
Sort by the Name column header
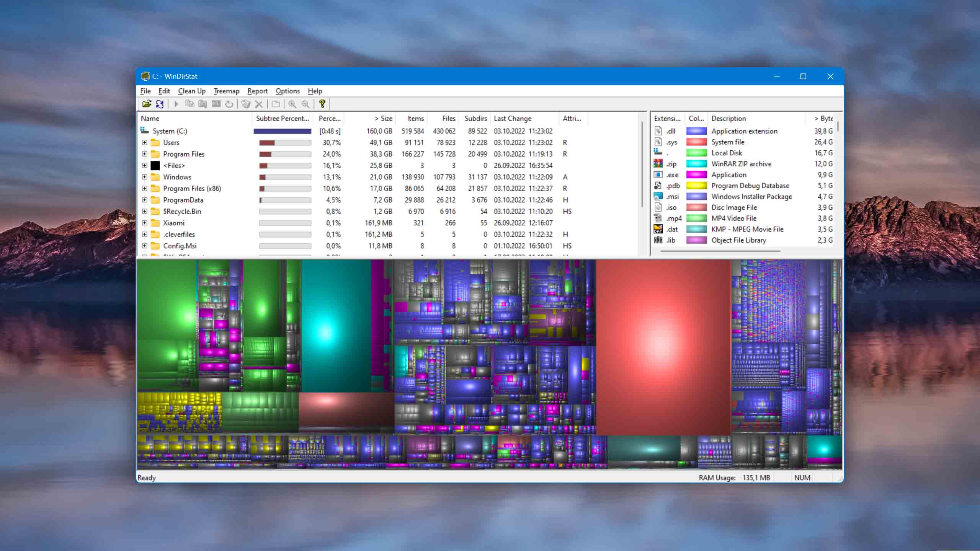coord(194,119)
